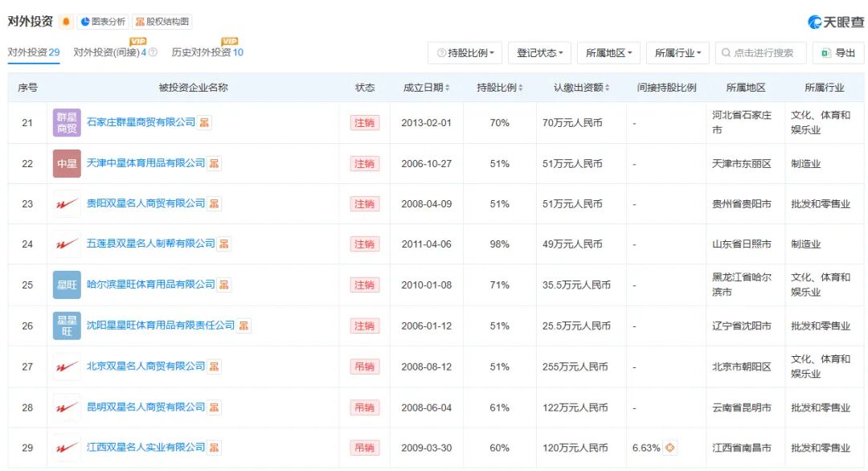Click 吊销 status tag in row 29
Screen dimensions: 868x471
coord(364,447)
